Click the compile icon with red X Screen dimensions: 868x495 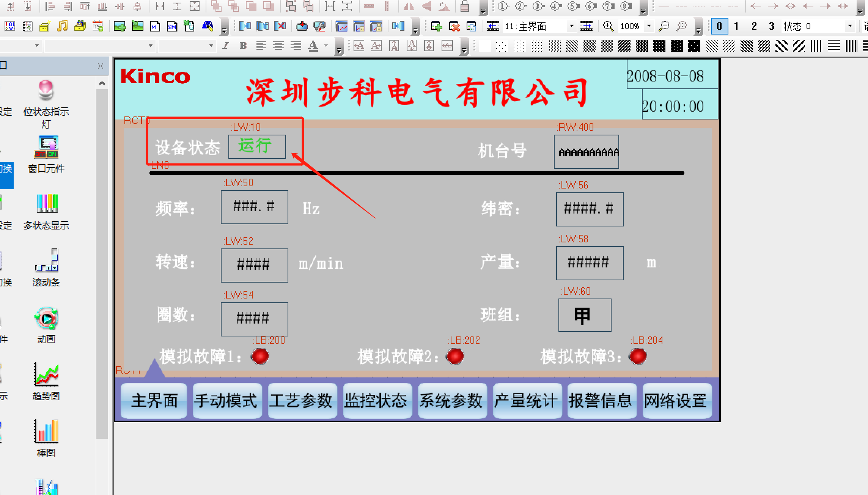tap(280, 26)
